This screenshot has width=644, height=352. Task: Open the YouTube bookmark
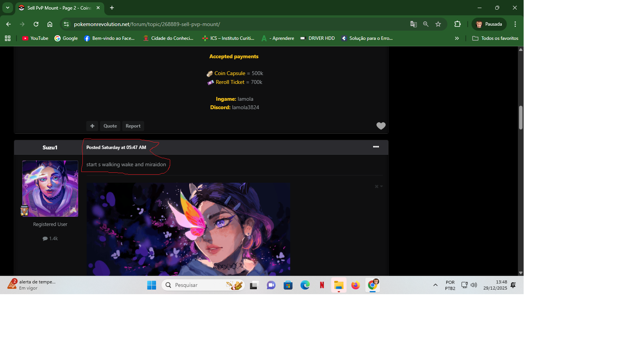(35, 38)
